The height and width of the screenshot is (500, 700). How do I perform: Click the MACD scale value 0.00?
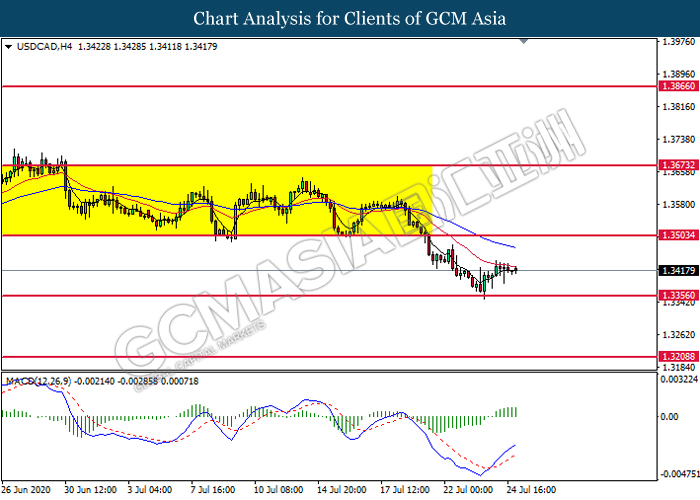coord(669,417)
